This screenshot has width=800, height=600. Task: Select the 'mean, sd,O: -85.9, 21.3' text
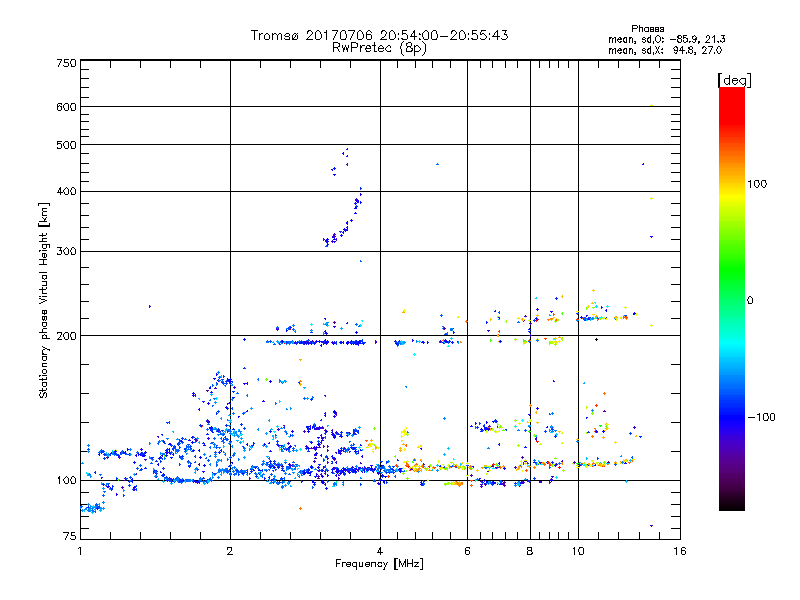point(667,39)
